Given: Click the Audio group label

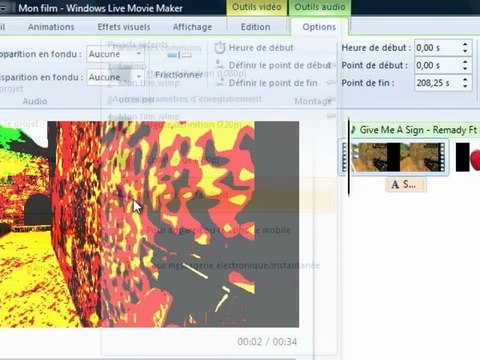Looking at the screenshot, I should pyautogui.click(x=35, y=101).
